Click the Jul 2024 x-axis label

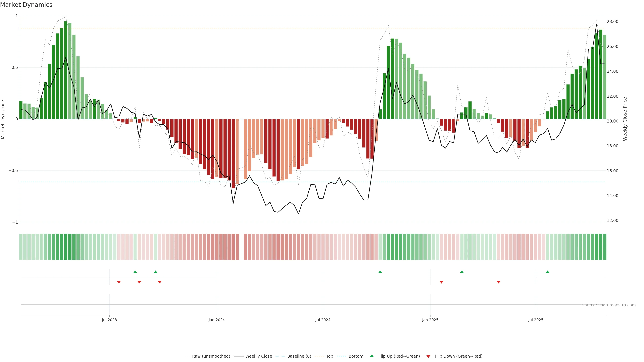323,320
